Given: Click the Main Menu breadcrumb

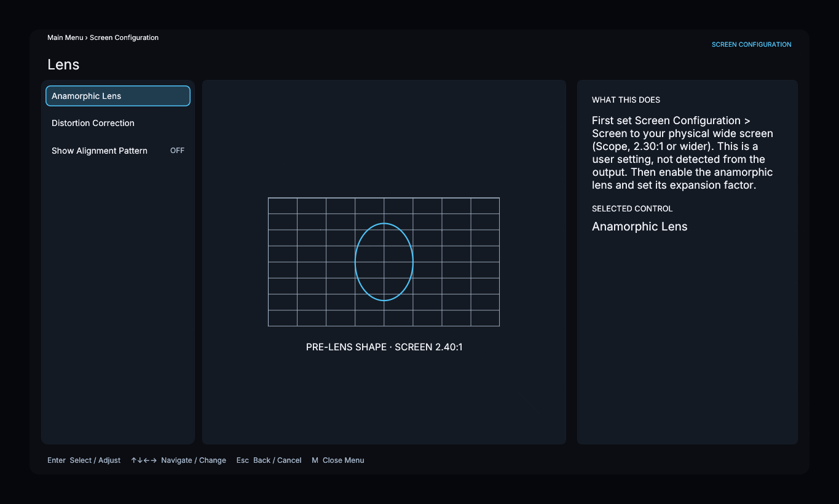Looking at the screenshot, I should pyautogui.click(x=65, y=37).
